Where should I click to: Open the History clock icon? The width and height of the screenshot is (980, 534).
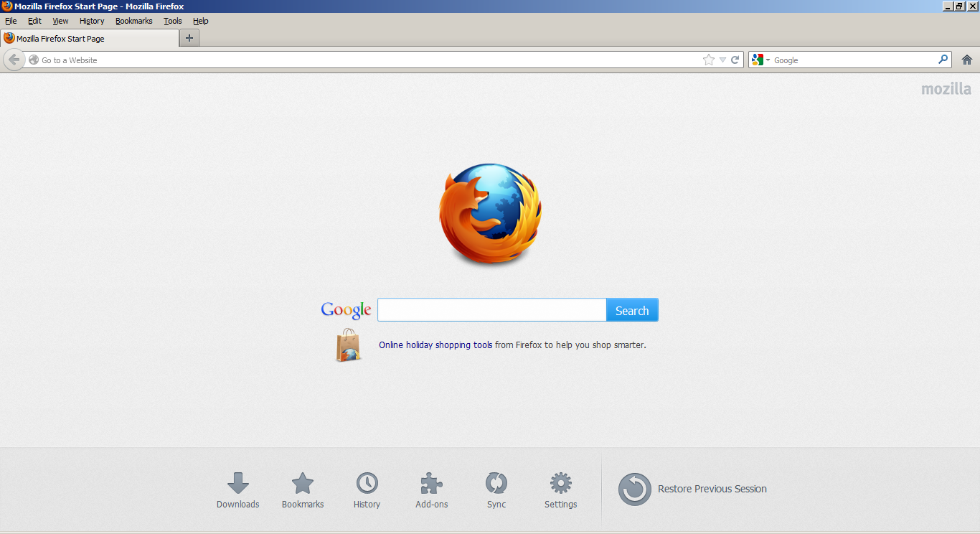[x=367, y=483]
